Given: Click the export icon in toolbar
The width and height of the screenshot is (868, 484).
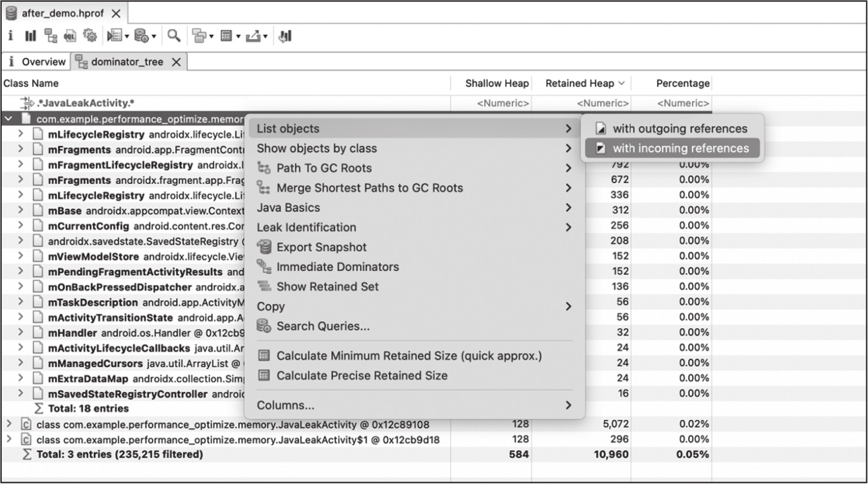Looking at the screenshot, I should click(x=253, y=36).
